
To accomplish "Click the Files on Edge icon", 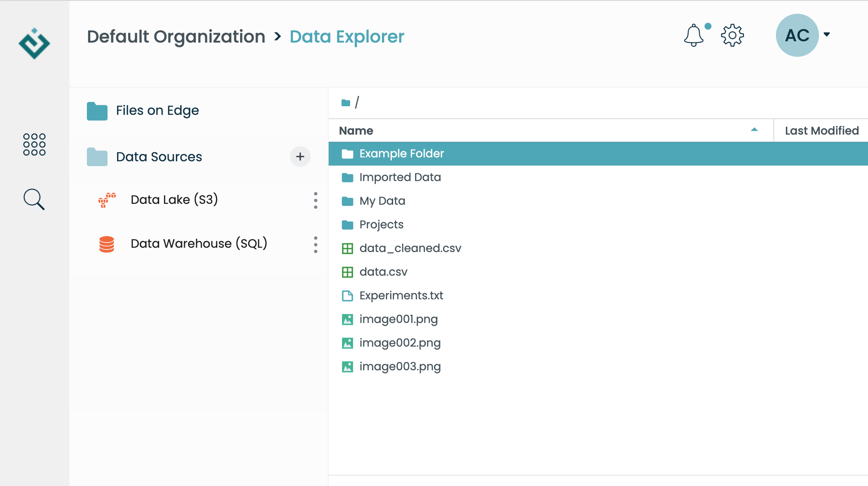I will click(x=97, y=110).
